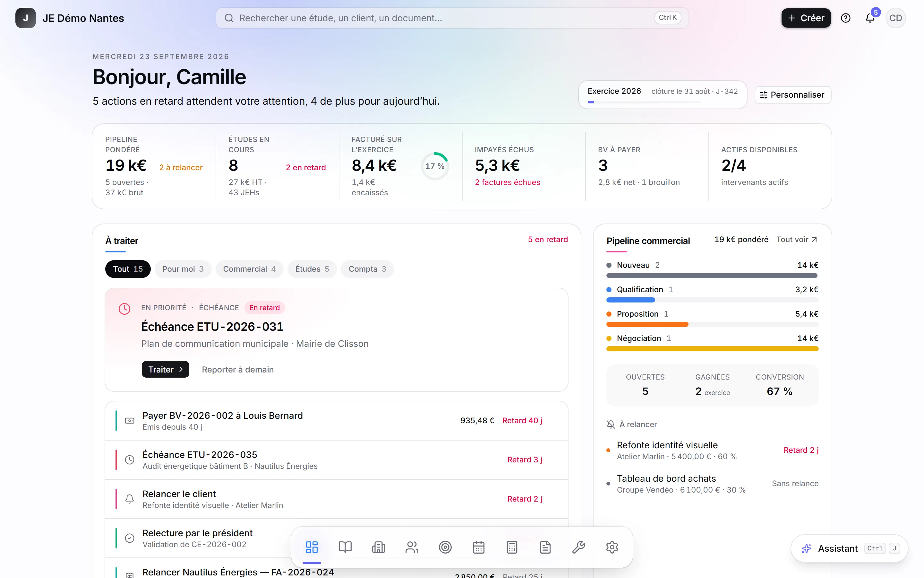Screen dimensions: 924x578
Task: Open the Compta tab
Action: [x=367, y=269]
